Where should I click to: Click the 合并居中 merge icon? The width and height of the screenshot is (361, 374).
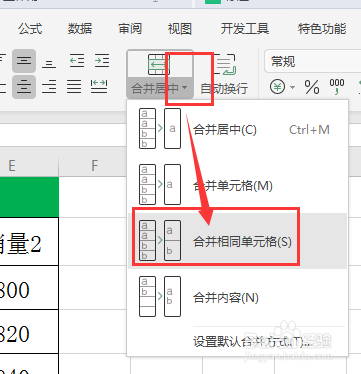[159, 64]
